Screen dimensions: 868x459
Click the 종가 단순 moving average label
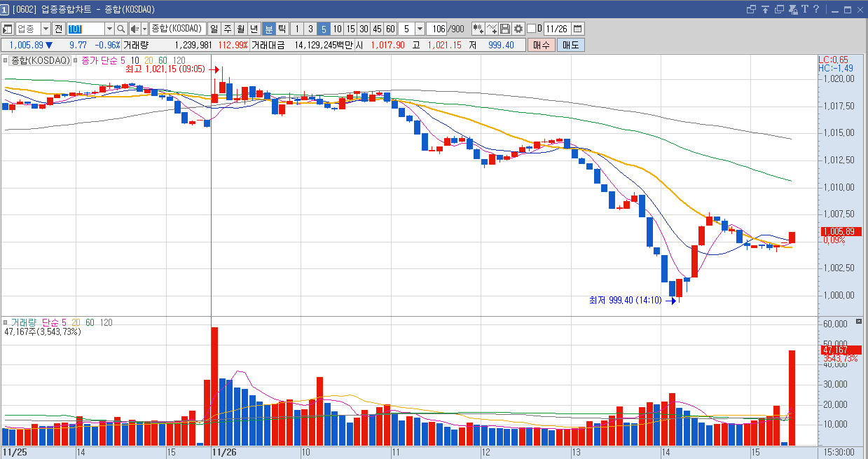(99, 60)
